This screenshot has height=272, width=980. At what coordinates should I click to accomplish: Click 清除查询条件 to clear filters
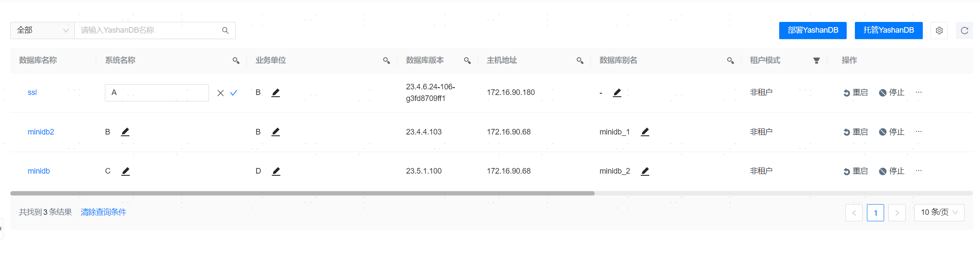pyautogui.click(x=103, y=212)
